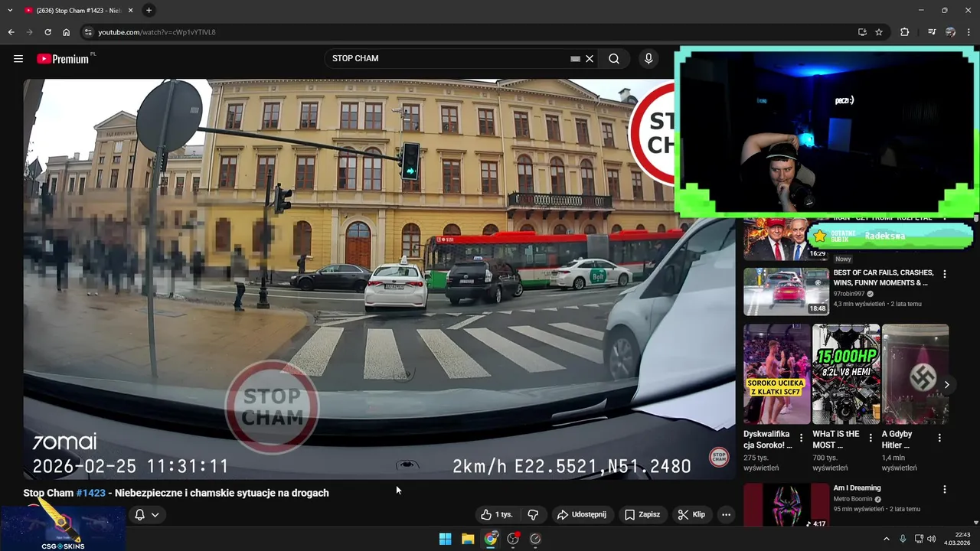Open media controls icon in Chrome toolbar
The width and height of the screenshot is (980, 551).
[931, 32]
